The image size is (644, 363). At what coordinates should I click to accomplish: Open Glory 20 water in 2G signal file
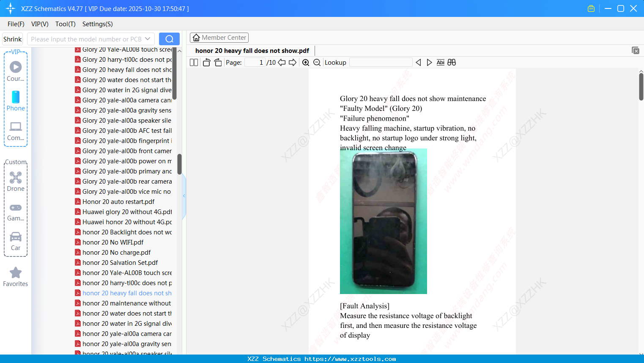(x=123, y=90)
